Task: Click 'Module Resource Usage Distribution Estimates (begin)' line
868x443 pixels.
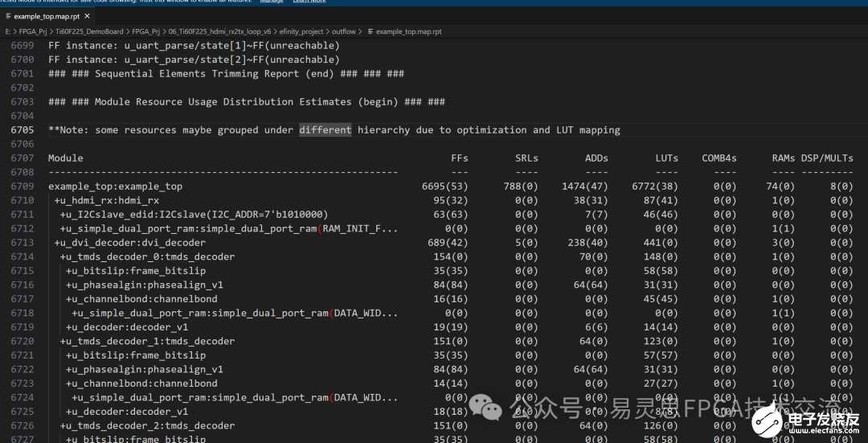Action: [247, 102]
